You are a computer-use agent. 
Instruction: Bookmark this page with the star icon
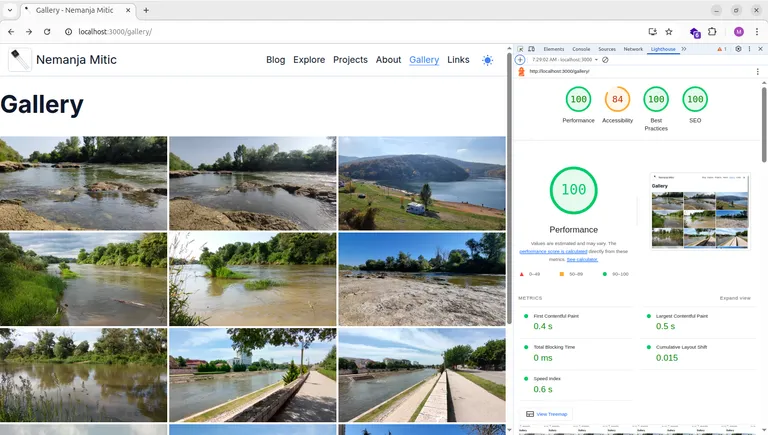[x=669, y=32]
